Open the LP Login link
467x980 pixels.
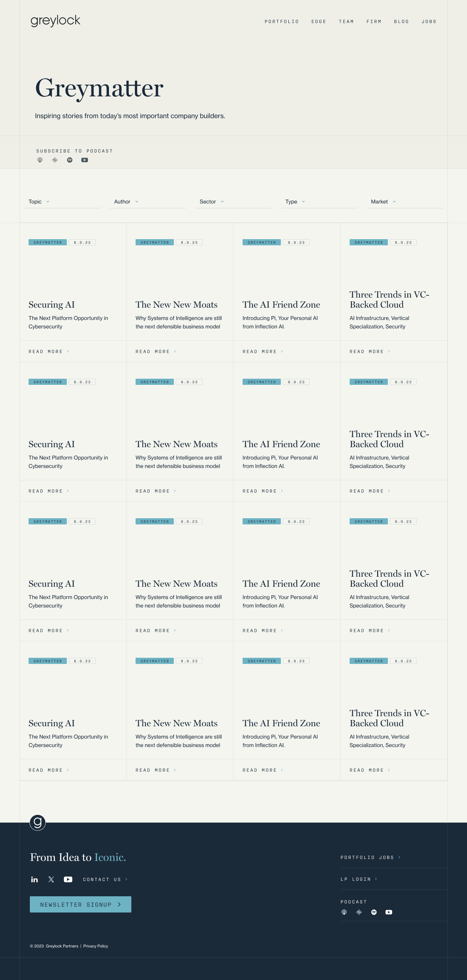359,879
